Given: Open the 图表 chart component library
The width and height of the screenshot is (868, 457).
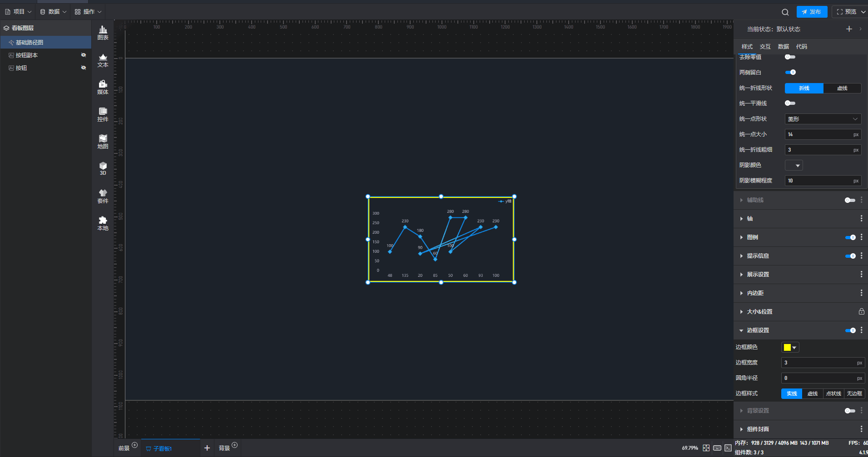Looking at the screenshot, I should [x=103, y=33].
